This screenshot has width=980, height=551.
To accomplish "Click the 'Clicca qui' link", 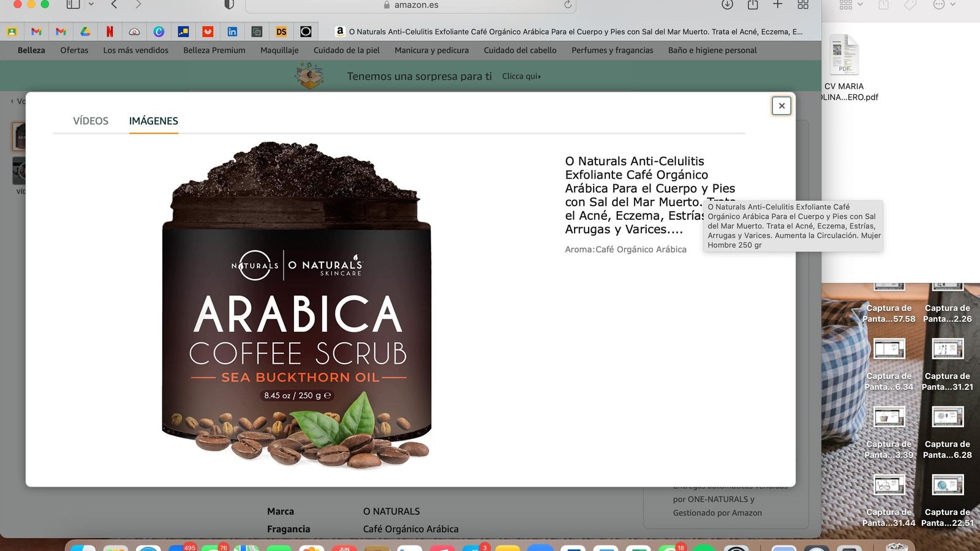I will click(x=521, y=77).
